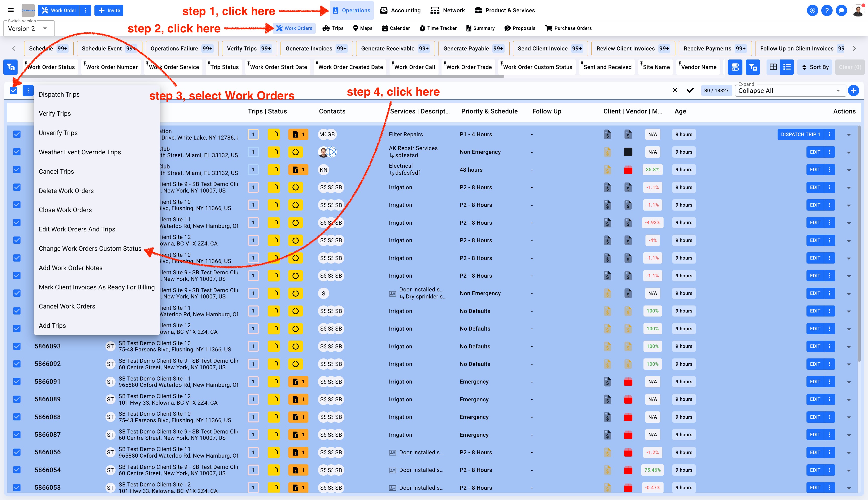
Task: Uncheck work order 5866093 checkbox
Action: [17, 346]
